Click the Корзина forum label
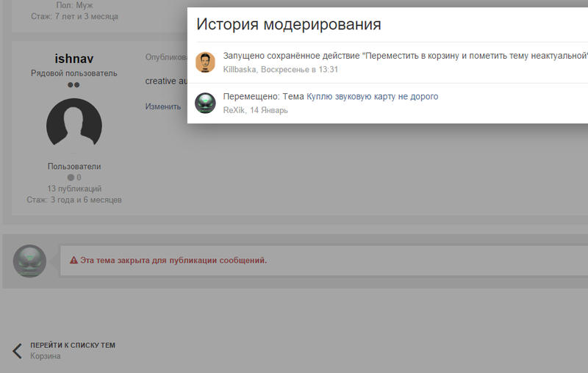 (x=46, y=356)
